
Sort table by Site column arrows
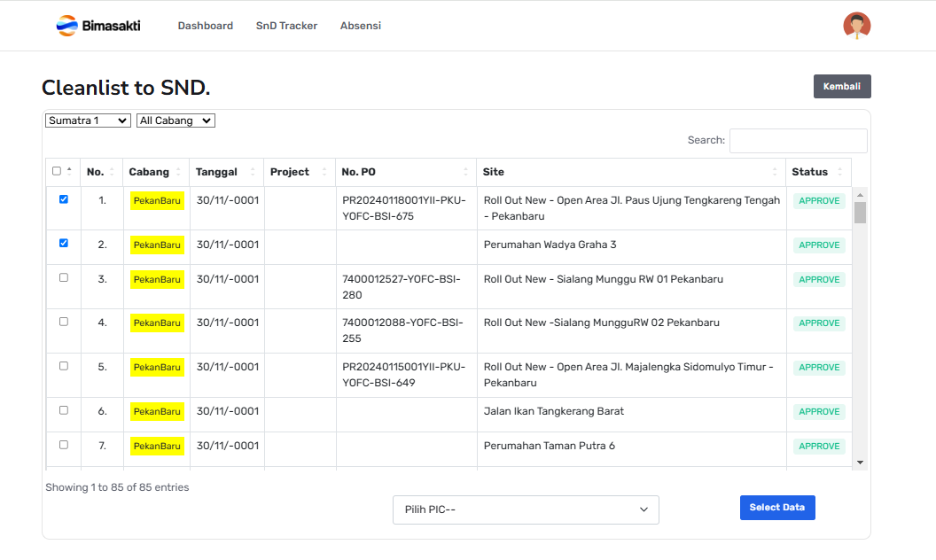774,172
